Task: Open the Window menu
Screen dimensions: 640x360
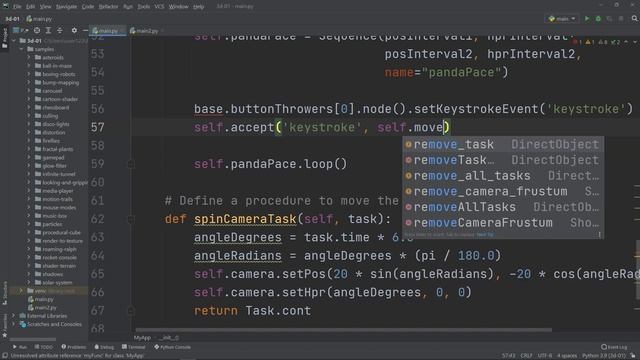Action: coord(178,7)
